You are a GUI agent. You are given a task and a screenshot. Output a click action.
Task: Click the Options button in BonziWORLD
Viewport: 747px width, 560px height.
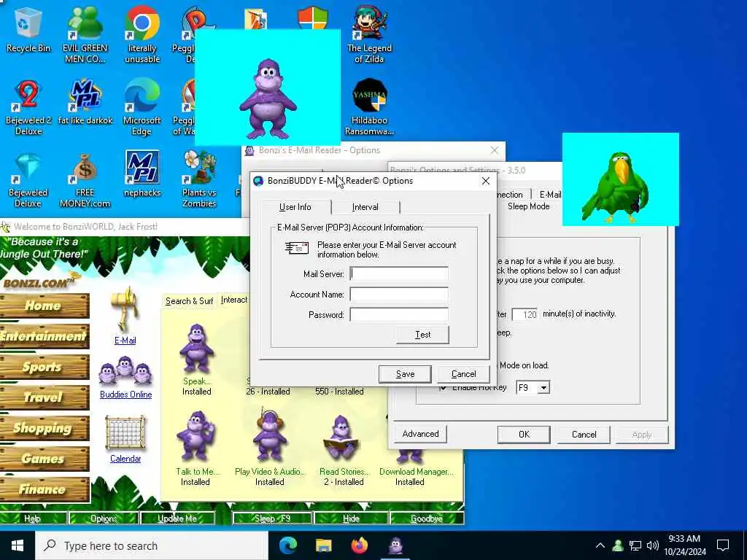point(104,518)
